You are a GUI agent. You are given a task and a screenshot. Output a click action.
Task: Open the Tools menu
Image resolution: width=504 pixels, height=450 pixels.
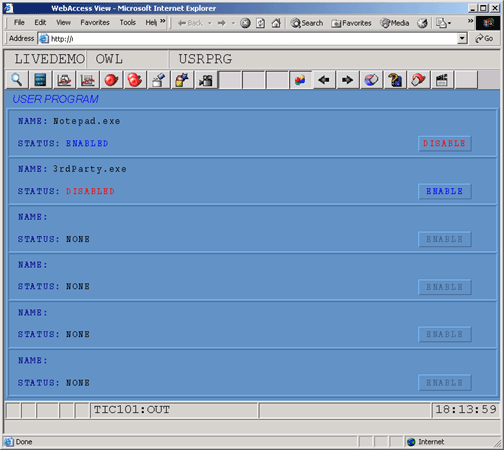(128, 22)
